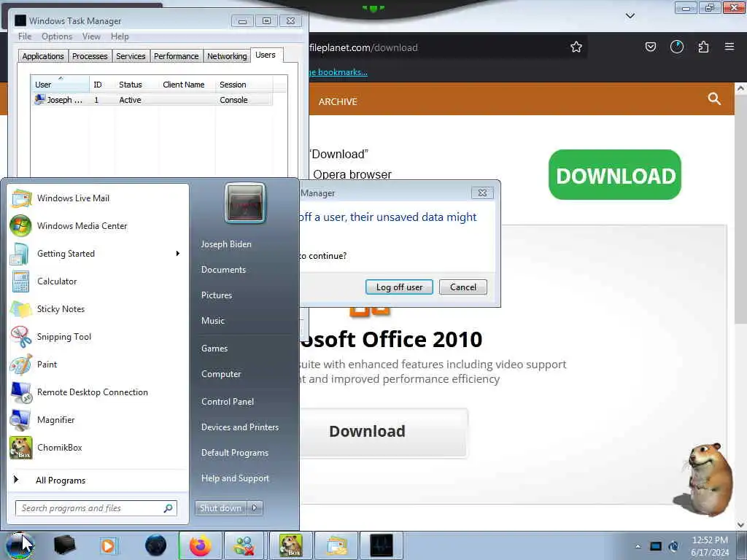Open Windows Media Player taskbar icon
Image resolution: width=747 pixels, height=560 pixels.
108,545
